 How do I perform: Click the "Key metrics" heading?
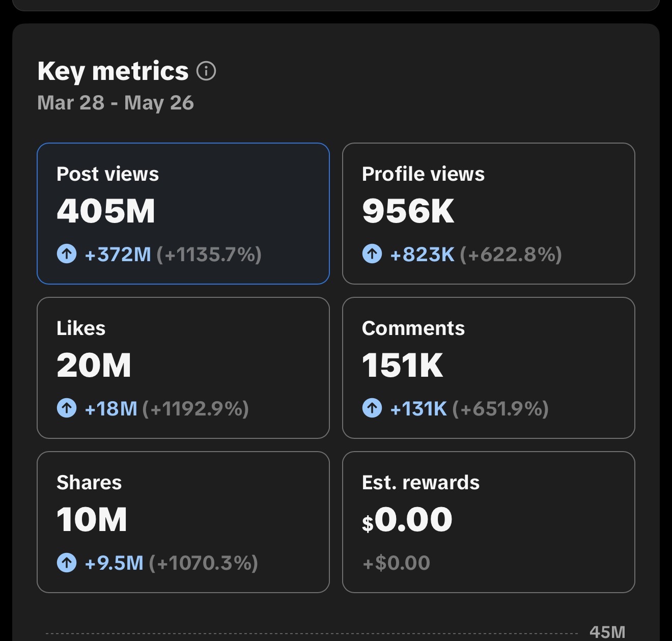click(x=113, y=71)
